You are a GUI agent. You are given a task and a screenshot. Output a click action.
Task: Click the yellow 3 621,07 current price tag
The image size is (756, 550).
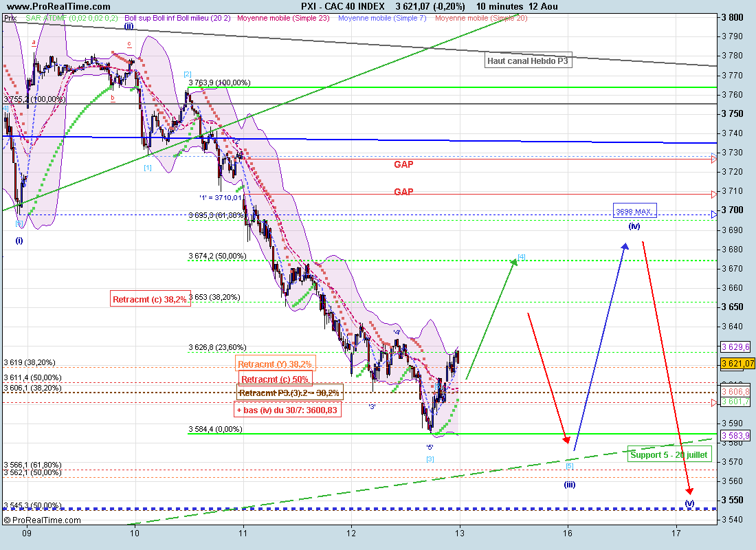pyautogui.click(x=737, y=363)
